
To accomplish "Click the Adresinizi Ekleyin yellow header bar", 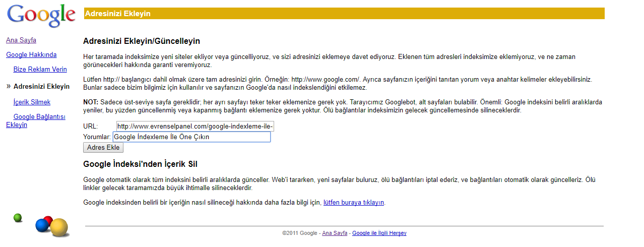I will 344,14.
